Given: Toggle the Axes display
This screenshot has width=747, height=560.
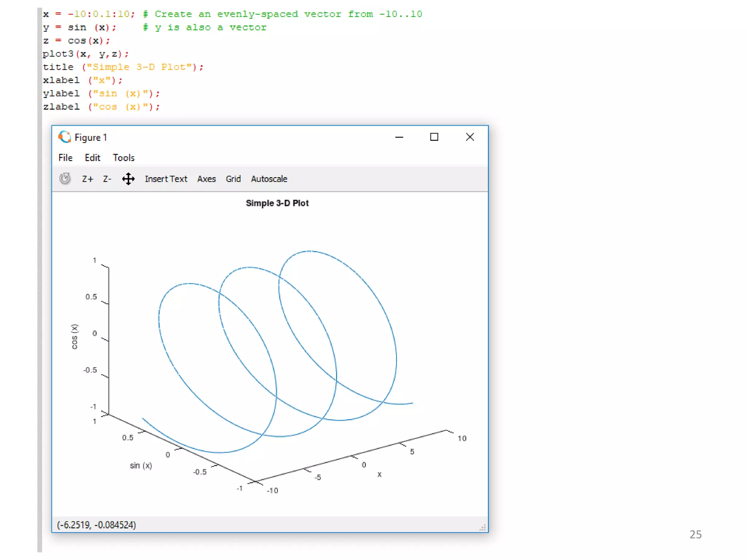Looking at the screenshot, I should tap(206, 179).
